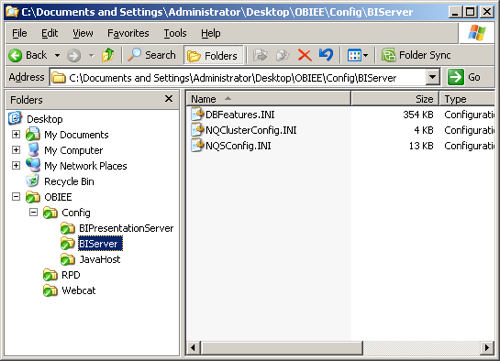
Task: Select the Webcat folder
Action: 79,291
